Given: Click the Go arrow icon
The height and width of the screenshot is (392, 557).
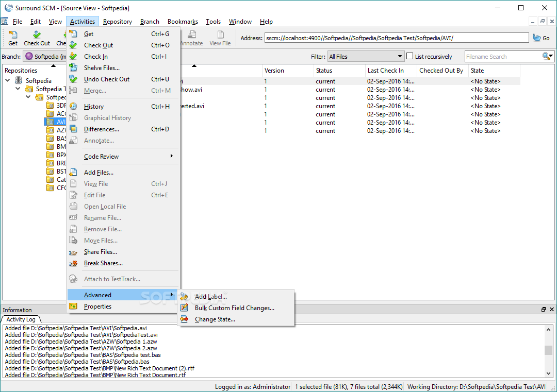Looking at the screenshot, I should (537, 38).
